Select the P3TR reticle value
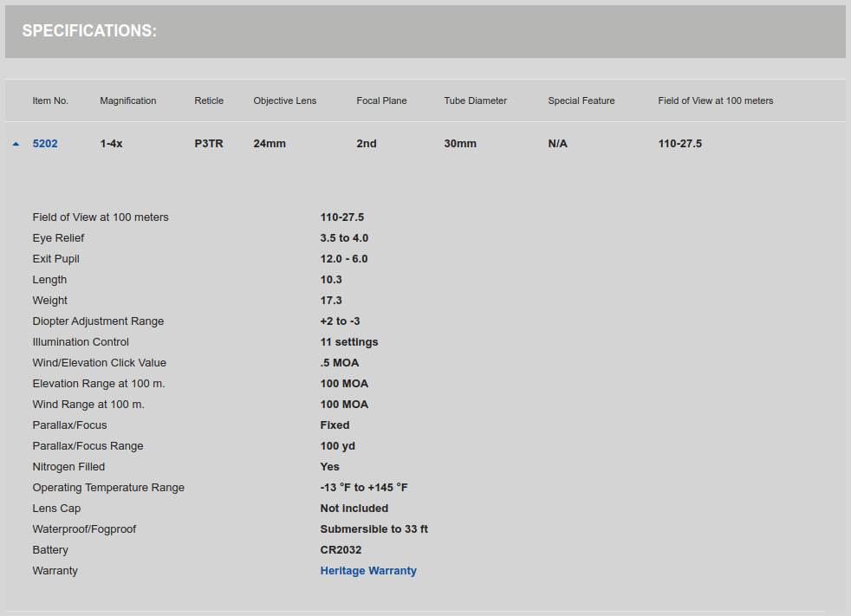The height and width of the screenshot is (616, 851). click(x=209, y=144)
